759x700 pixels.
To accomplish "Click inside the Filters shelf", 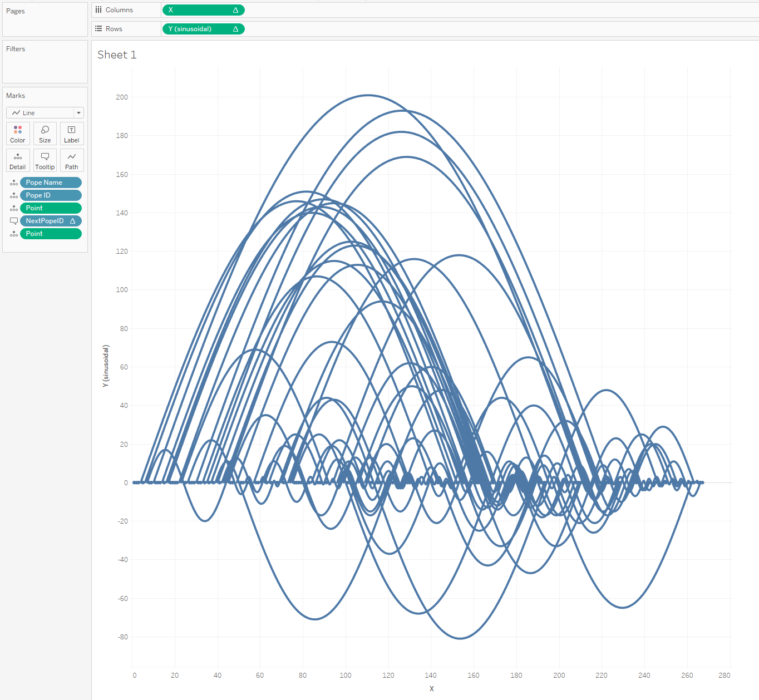I will tap(45, 67).
